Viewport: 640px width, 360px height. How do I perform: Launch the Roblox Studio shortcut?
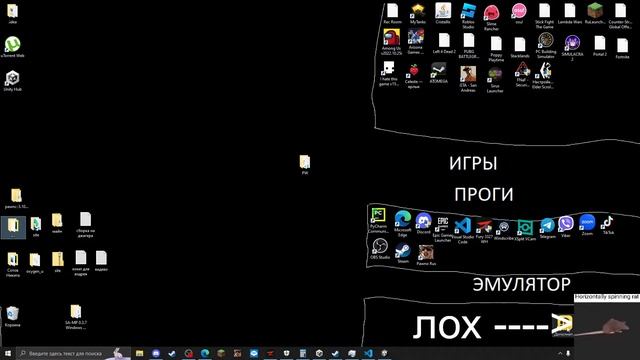[468, 16]
